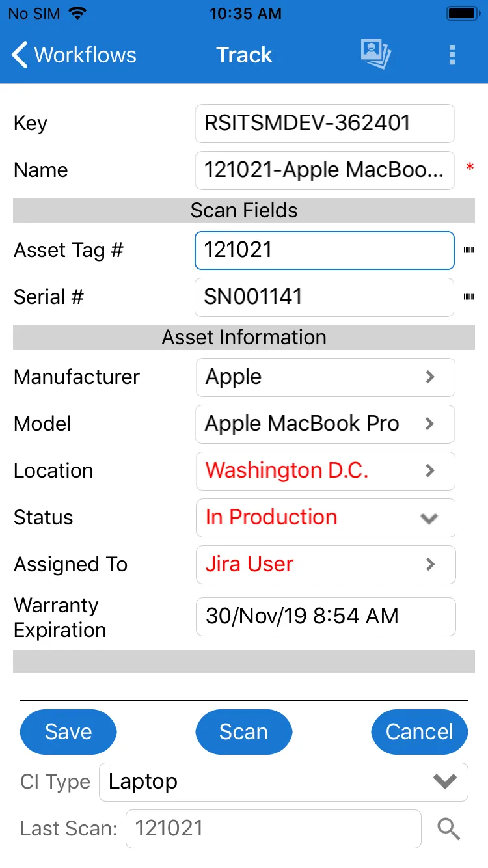Tap barcode icon next to Asset Tag #

[x=468, y=250]
